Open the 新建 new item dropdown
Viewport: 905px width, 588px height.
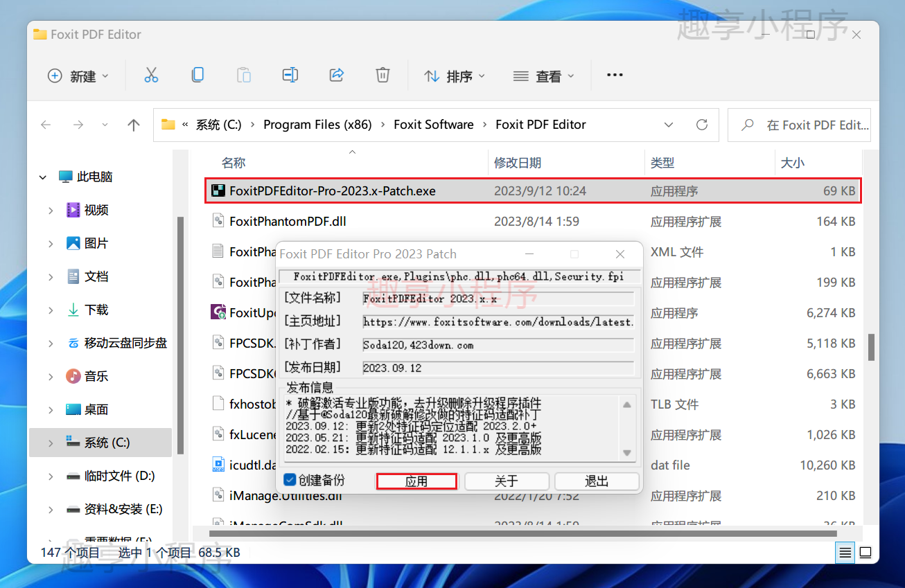(78, 75)
